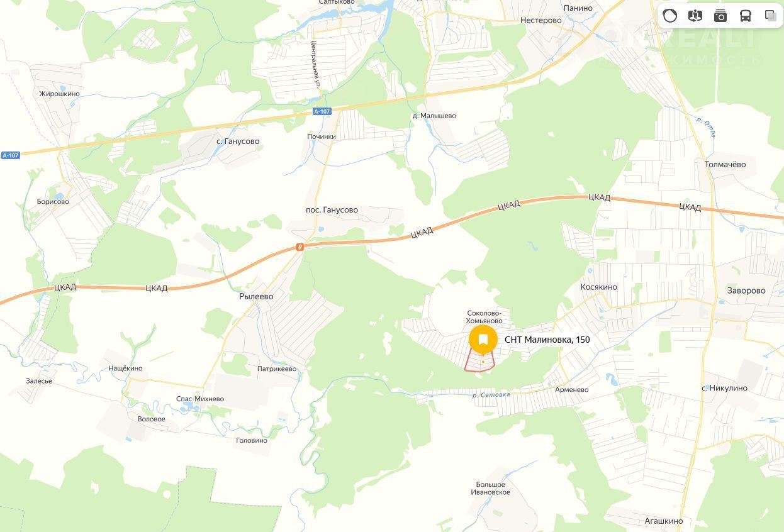
Task: Open street panoramas with the person icon
Action: [x=695, y=16]
